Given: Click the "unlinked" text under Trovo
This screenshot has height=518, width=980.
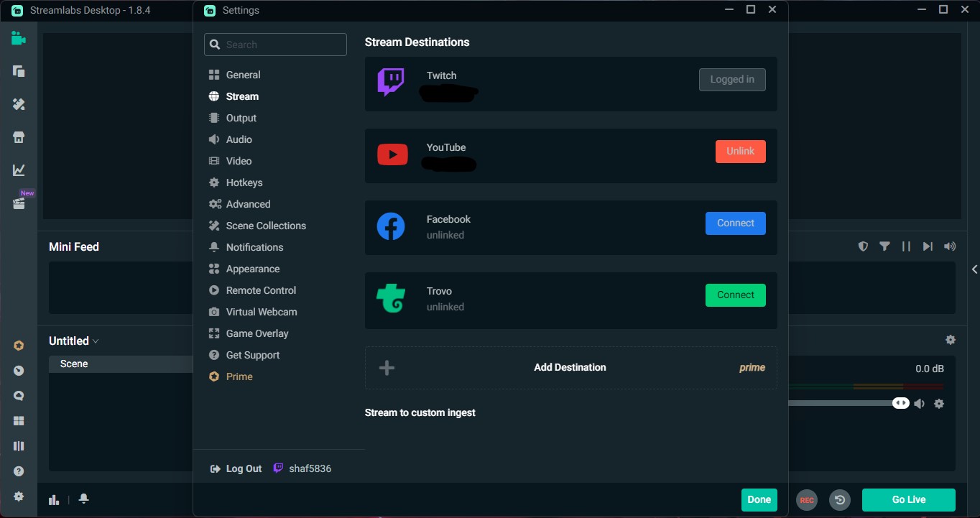Looking at the screenshot, I should 445,307.
